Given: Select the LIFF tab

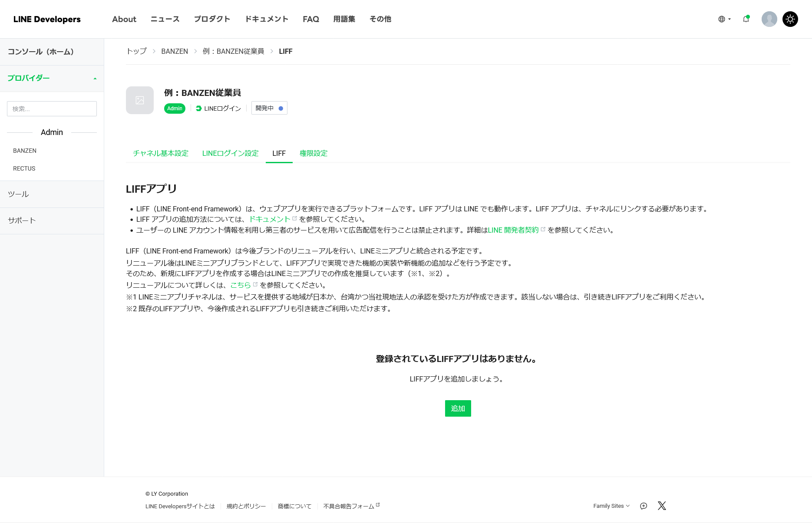Looking at the screenshot, I should [x=279, y=153].
